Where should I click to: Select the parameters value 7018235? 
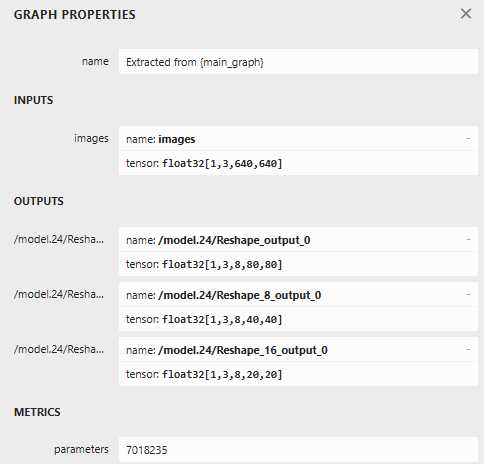tap(147, 450)
